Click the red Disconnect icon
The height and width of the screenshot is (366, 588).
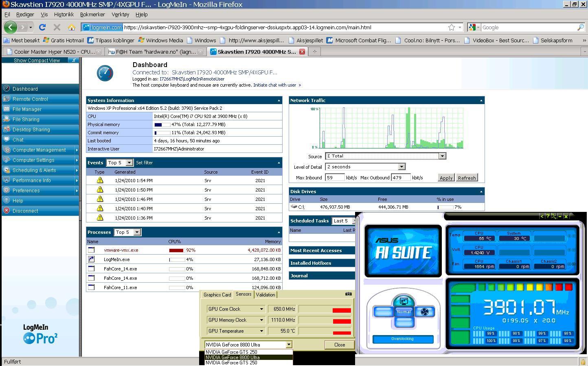click(7, 211)
